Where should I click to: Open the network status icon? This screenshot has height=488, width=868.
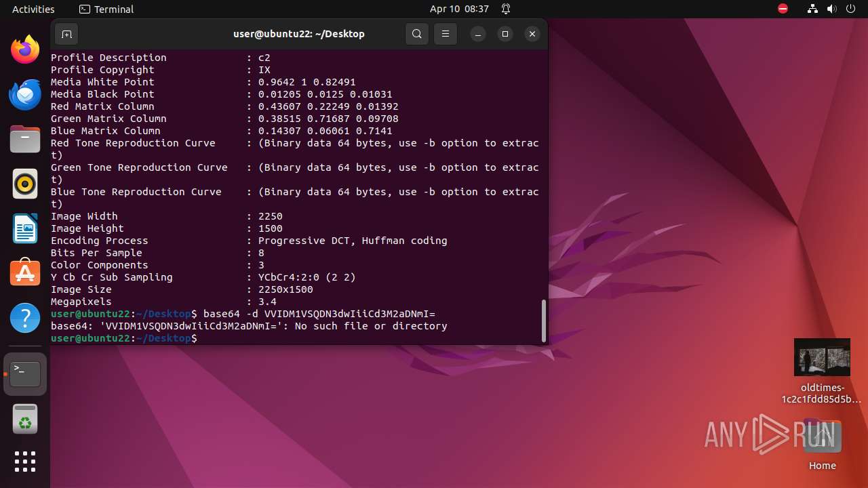click(813, 9)
